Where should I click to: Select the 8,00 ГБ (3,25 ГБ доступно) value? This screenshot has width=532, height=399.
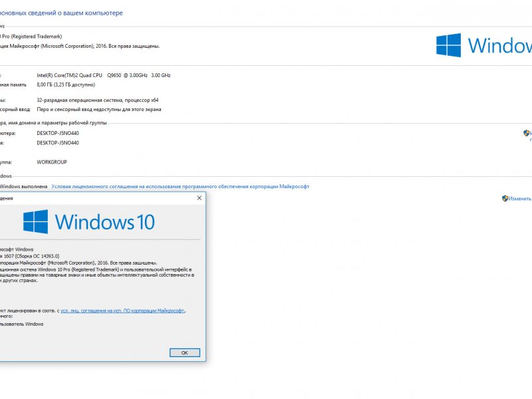coord(66,84)
